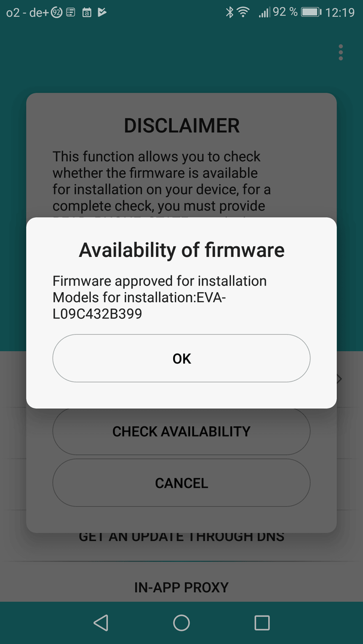Select the IN-APP PROXY option

[x=181, y=587]
